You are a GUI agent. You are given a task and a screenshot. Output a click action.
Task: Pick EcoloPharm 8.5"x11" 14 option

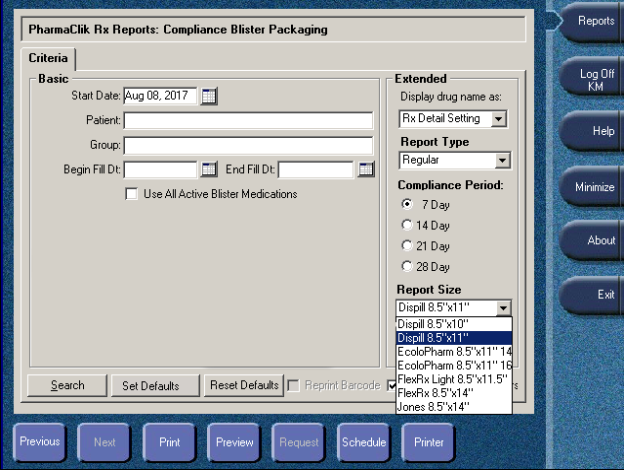click(x=454, y=352)
